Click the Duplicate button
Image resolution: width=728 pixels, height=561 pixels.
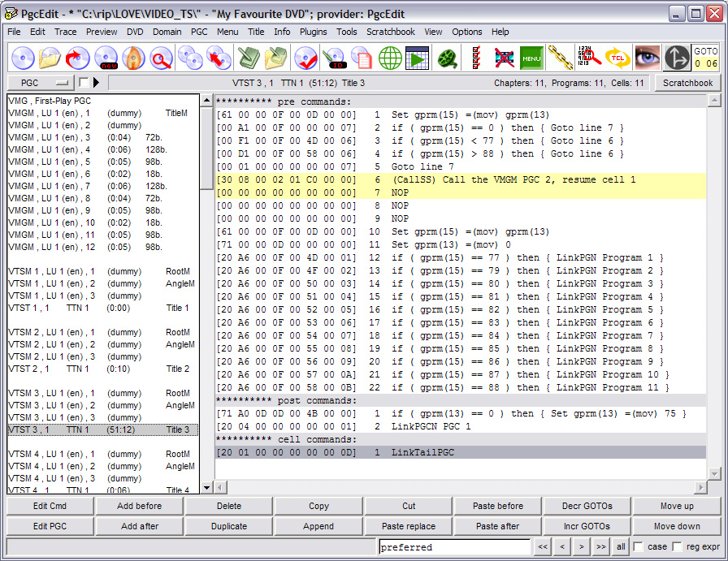coord(229,526)
